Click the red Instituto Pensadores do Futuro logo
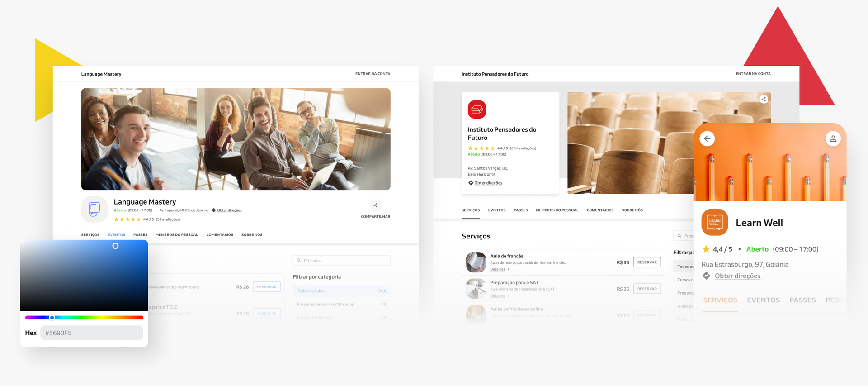This screenshot has width=868, height=386. click(477, 110)
